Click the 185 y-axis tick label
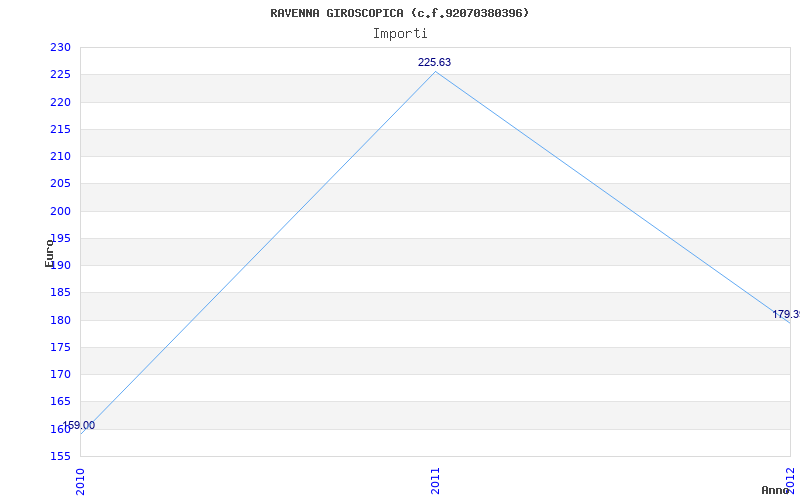This screenshot has height=500, width=800. (x=60, y=293)
